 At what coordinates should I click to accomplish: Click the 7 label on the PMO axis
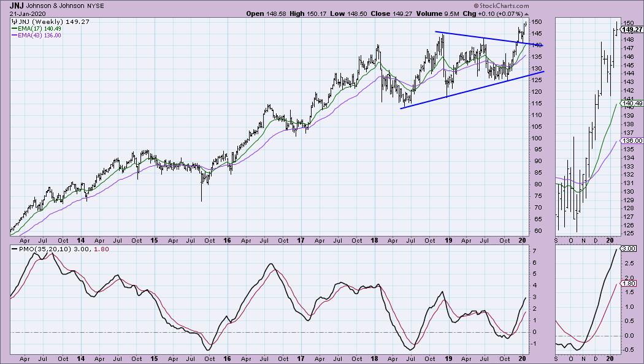[x=534, y=251]
